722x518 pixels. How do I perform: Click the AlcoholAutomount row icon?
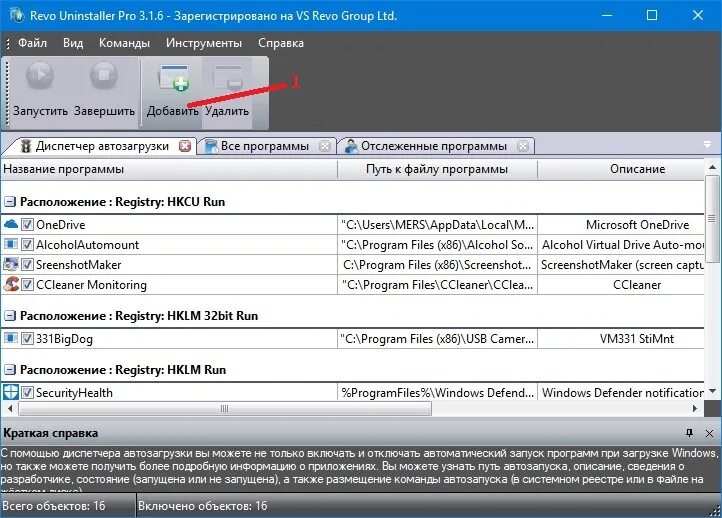11,244
